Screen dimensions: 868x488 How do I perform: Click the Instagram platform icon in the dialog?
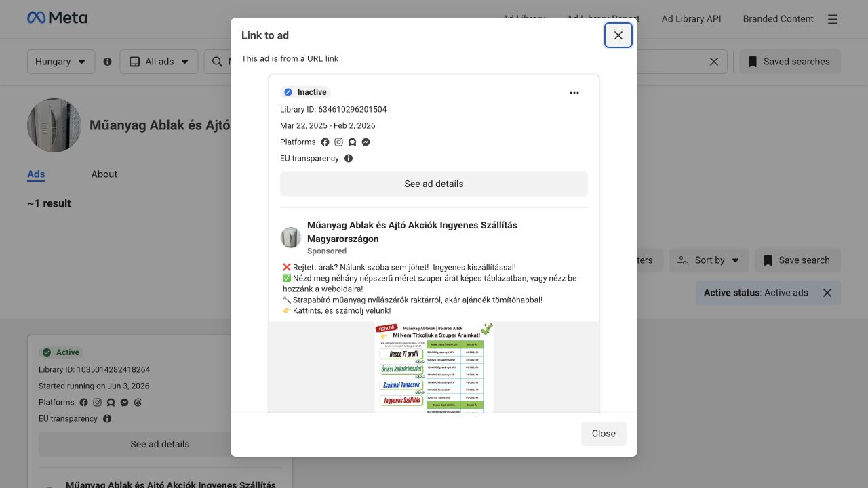pyautogui.click(x=339, y=142)
